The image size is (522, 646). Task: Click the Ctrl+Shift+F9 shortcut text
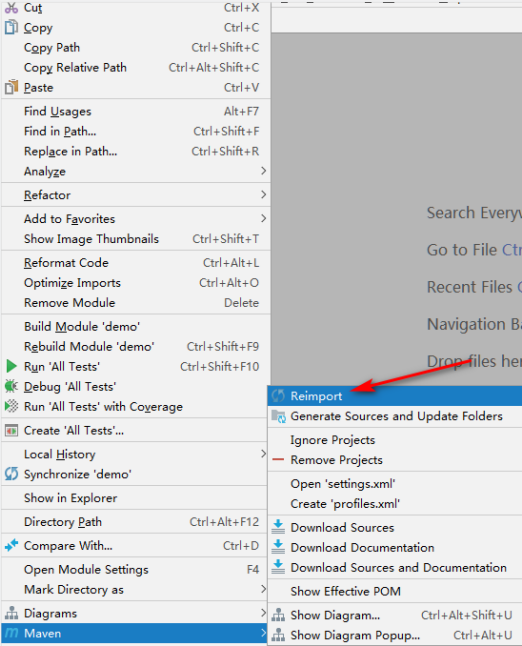tap(223, 346)
